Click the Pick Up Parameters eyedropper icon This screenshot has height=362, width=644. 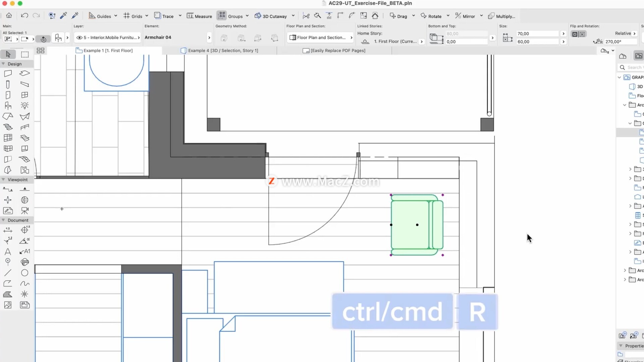click(63, 15)
